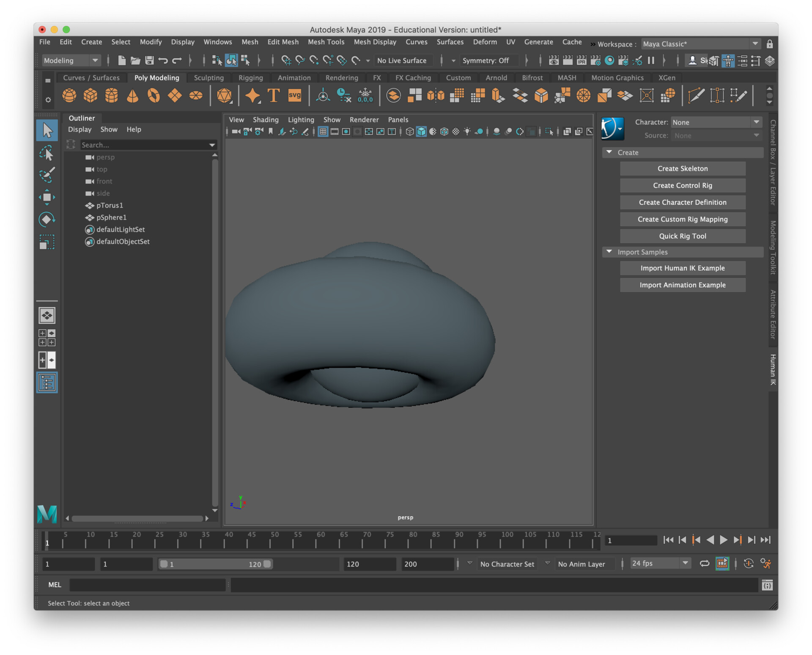This screenshot has height=655, width=812.
Task: Open the Character None dropdown
Action: coord(716,122)
